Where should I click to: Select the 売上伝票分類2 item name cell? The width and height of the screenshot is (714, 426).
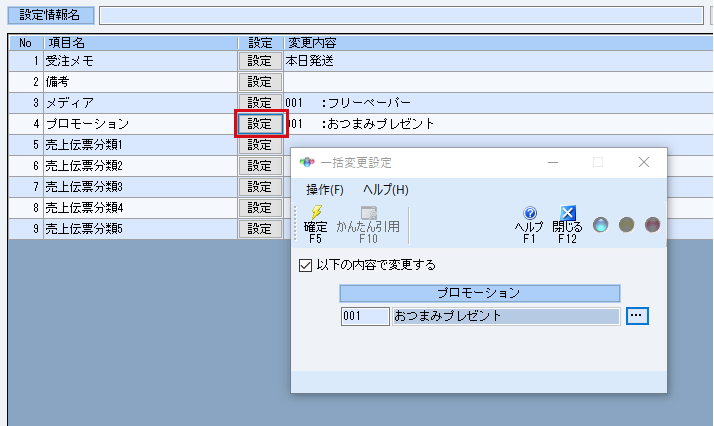pos(140,166)
